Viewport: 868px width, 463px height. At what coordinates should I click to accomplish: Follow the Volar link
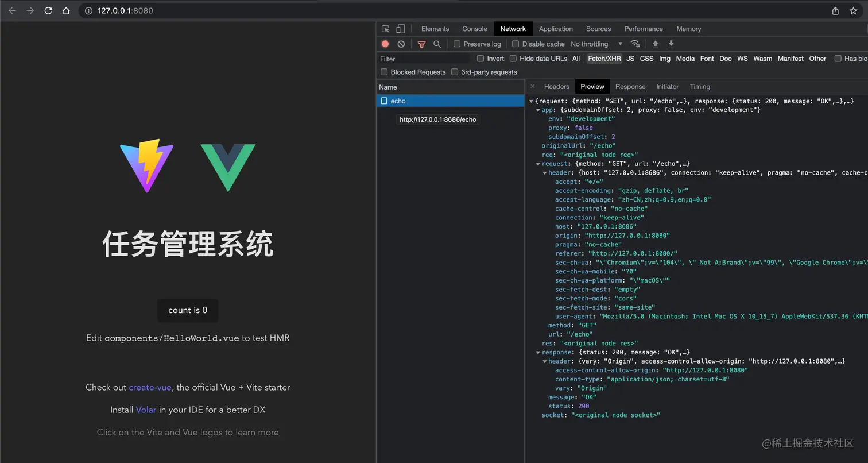point(146,410)
